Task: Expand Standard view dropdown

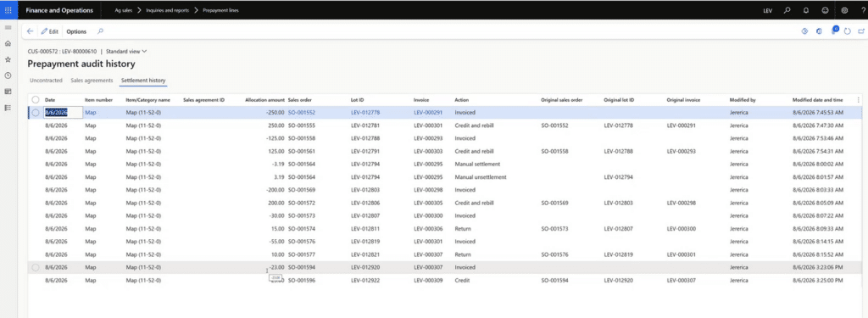Action: [127, 51]
